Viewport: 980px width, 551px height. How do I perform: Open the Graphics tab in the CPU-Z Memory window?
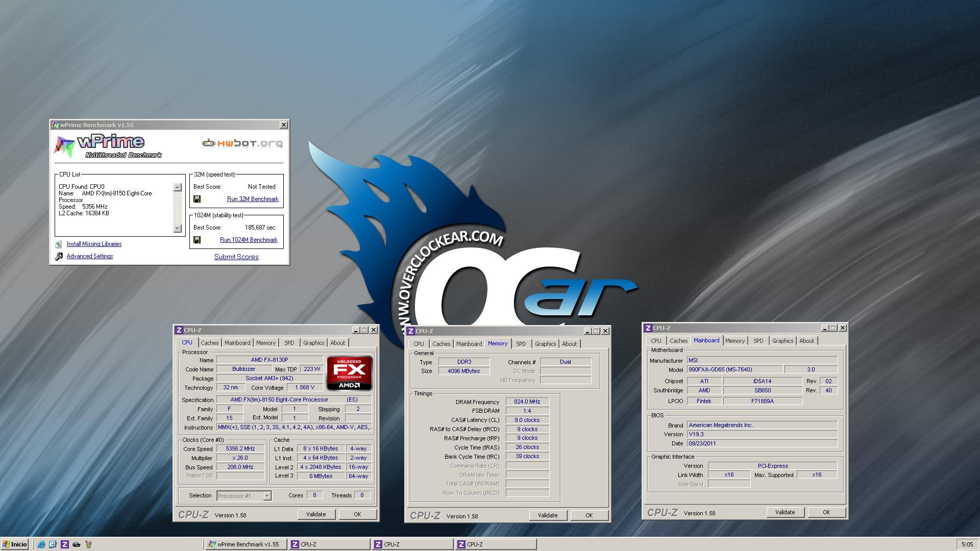point(545,344)
